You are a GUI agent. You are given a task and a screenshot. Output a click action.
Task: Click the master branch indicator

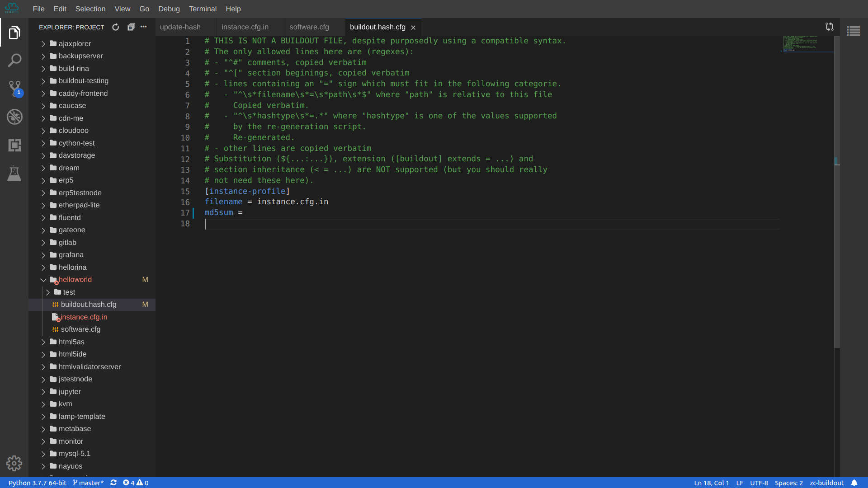[88, 483]
